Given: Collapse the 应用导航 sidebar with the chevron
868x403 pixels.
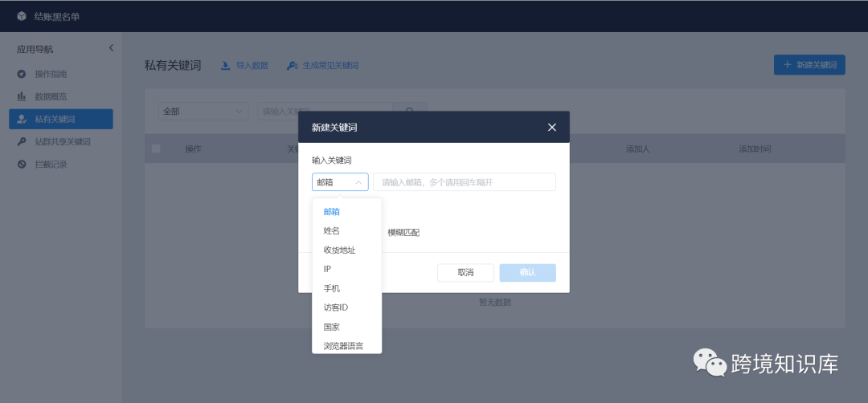Looking at the screenshot, I should (111, 48).
